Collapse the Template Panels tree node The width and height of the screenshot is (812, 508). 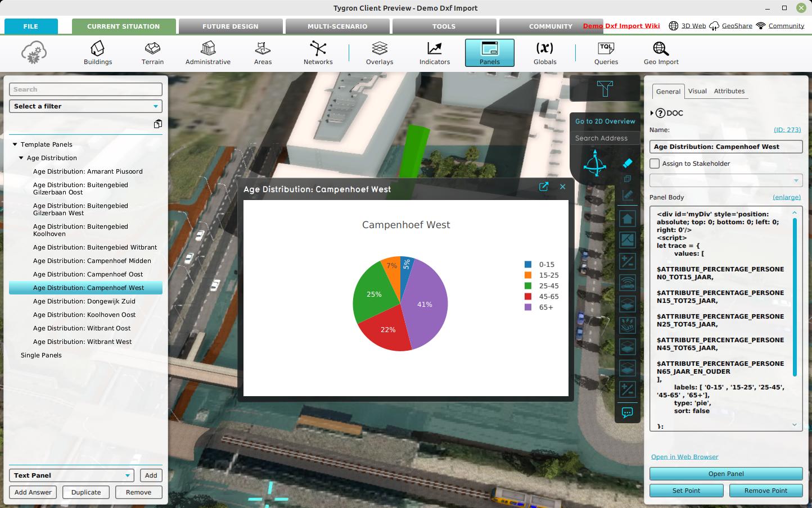coord(15,144)
